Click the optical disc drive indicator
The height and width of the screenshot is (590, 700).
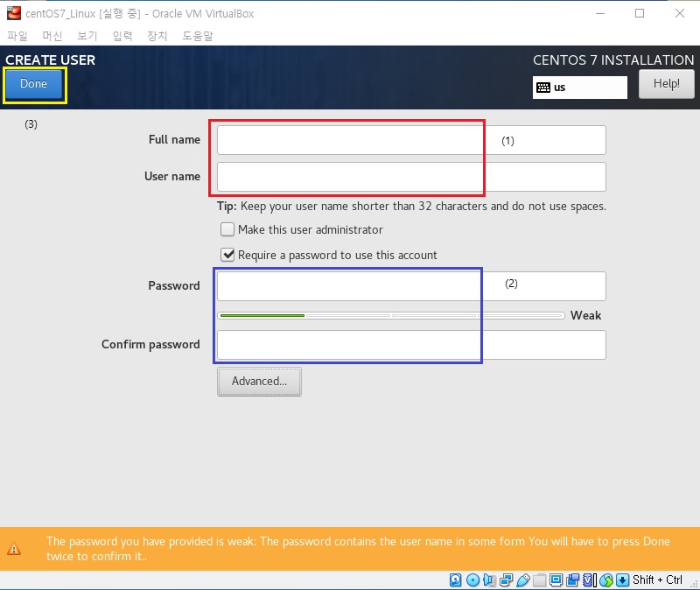472,579
